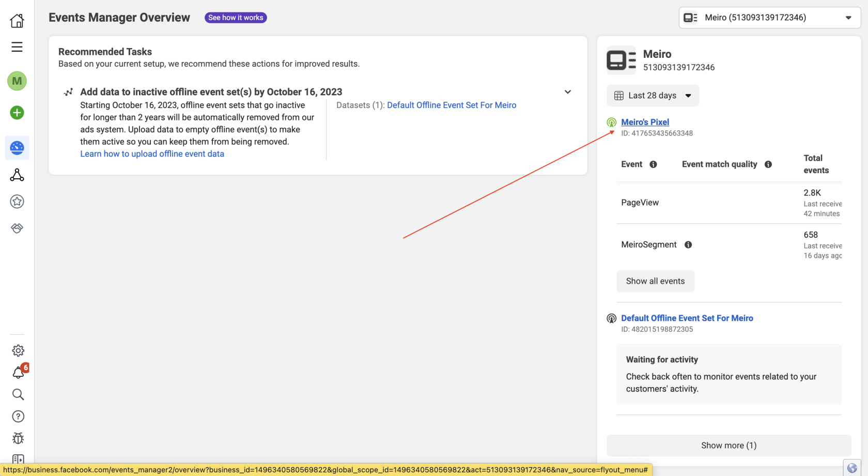Screen dimensions: 868x476
Task: Open notifications bell with 6 badge
Action: click(x=19, y=372)
